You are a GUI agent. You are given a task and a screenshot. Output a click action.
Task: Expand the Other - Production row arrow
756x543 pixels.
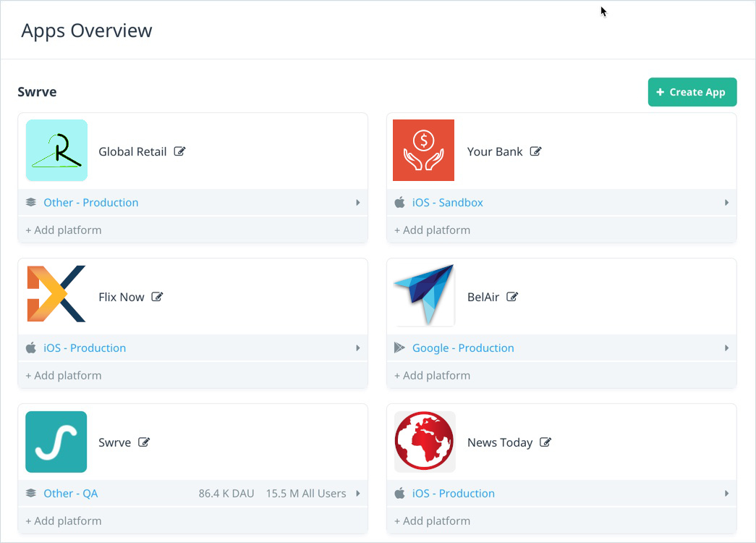358,202
